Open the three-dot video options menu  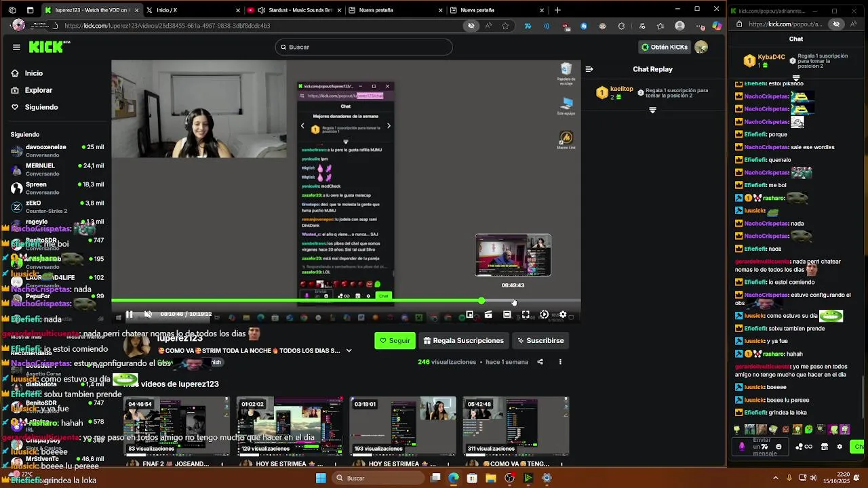[x=560, y=362]
